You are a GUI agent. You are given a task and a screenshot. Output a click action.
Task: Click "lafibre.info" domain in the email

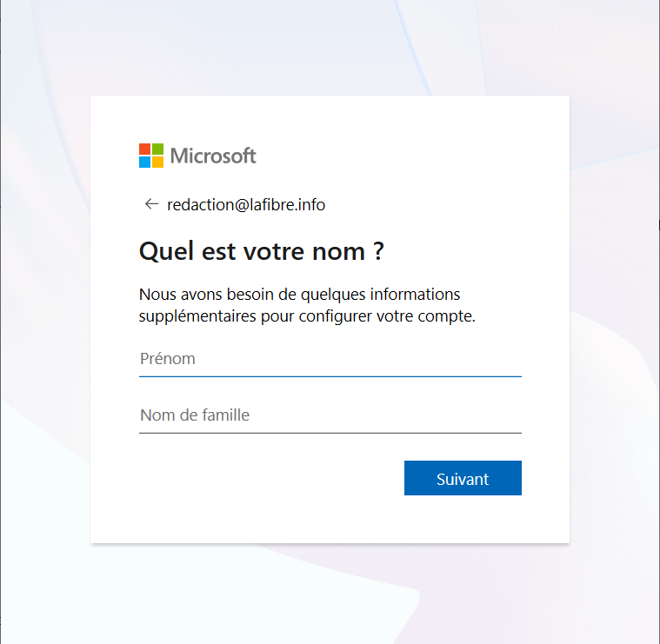(285, 205)
